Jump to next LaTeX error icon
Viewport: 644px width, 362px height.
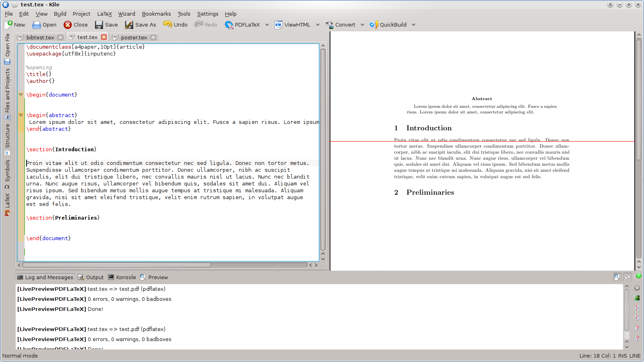pyautogui.click(x=637, y=318)
